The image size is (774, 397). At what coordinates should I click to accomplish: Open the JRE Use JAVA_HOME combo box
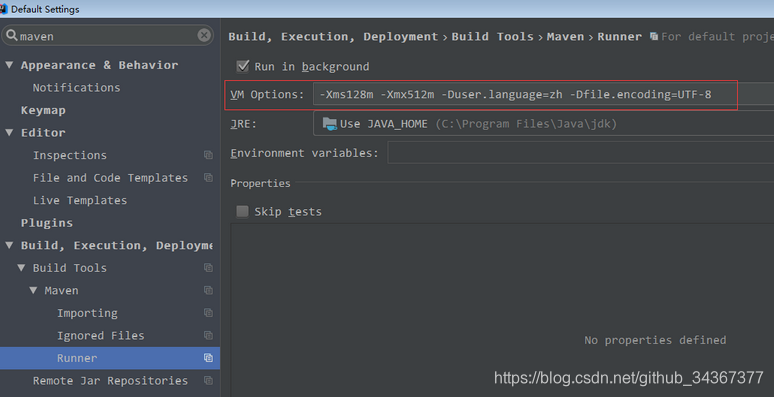(543, 123)
